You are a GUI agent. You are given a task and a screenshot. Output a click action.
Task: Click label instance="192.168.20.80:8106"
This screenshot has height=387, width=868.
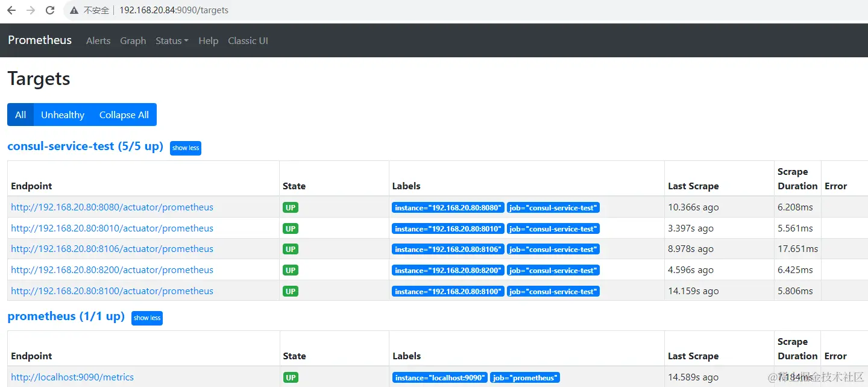[x=448, y=250]
